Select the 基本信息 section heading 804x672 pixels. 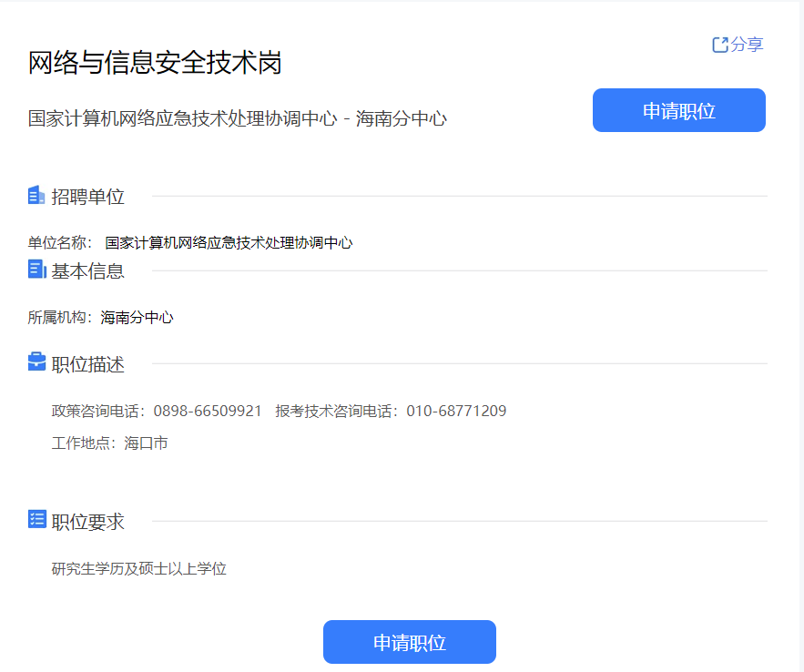(x=87, y=270)
